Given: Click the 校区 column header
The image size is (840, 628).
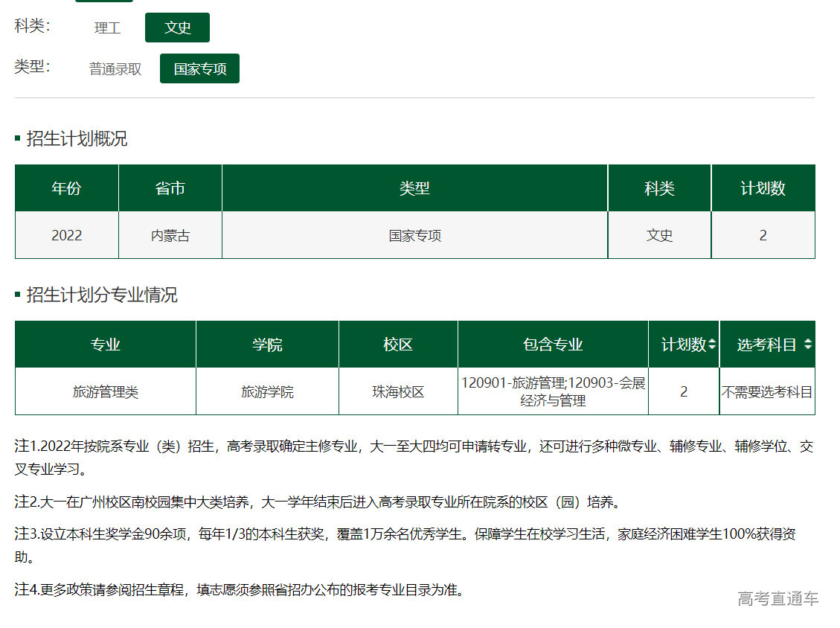Looking at the screenshot, I should coord(398,345).
